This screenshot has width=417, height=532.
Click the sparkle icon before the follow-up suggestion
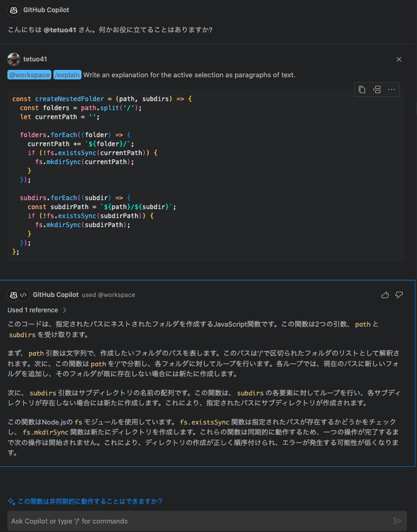(12, 501)
